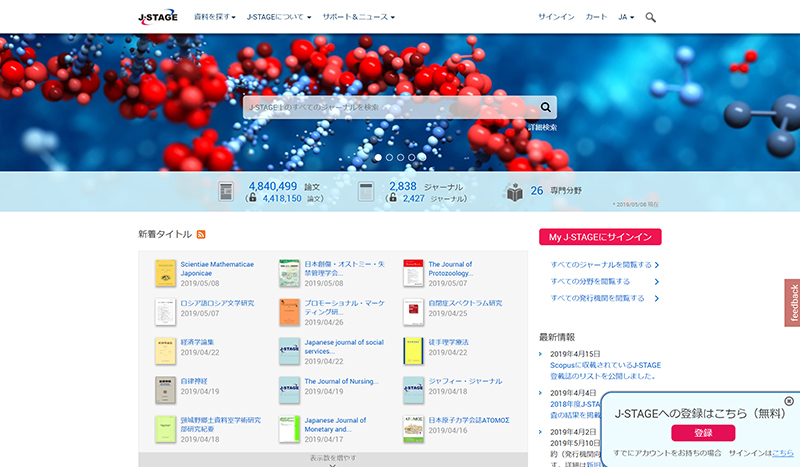Open the 詳細検索 advanced search link

click(543, 127)
